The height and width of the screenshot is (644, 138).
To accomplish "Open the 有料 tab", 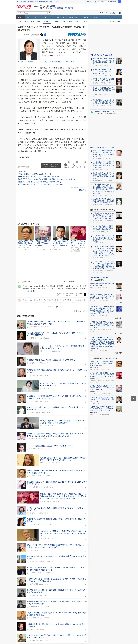I will [95, 17].
